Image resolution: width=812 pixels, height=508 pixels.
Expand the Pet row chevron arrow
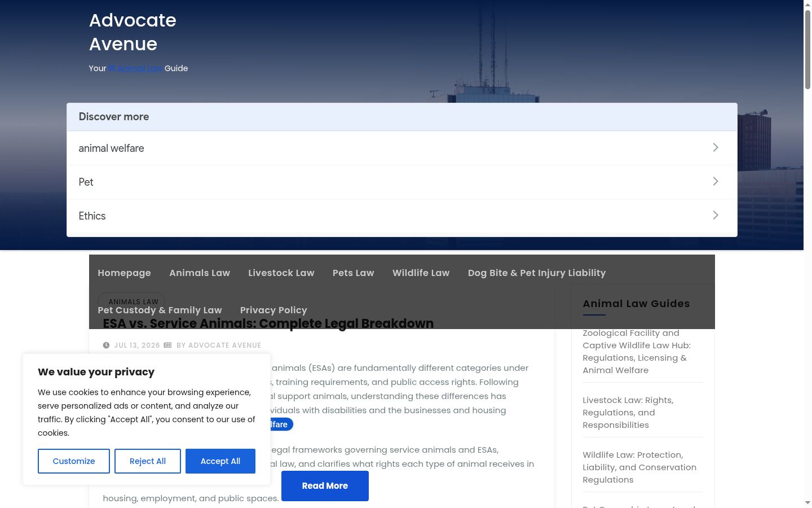[715, 181]
